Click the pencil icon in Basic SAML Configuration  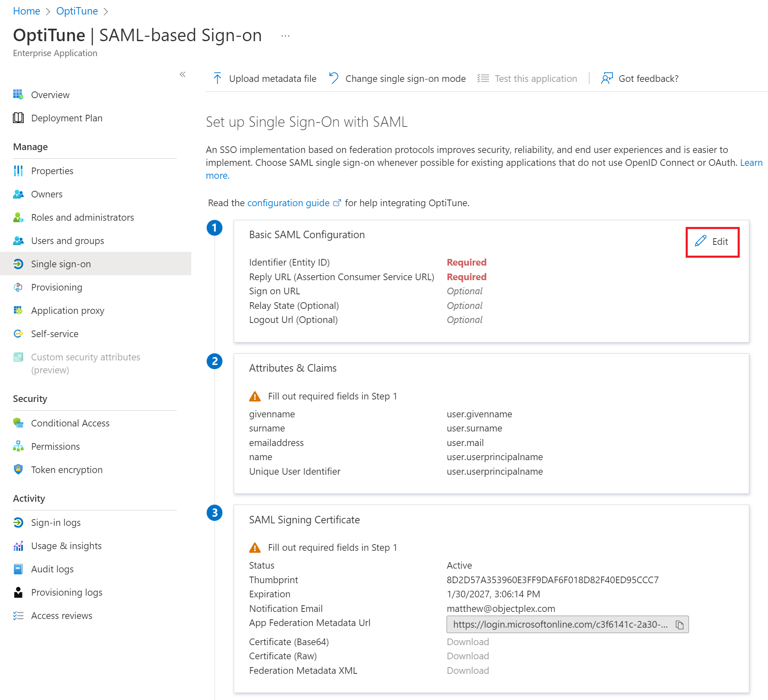(x=701, y=241)
